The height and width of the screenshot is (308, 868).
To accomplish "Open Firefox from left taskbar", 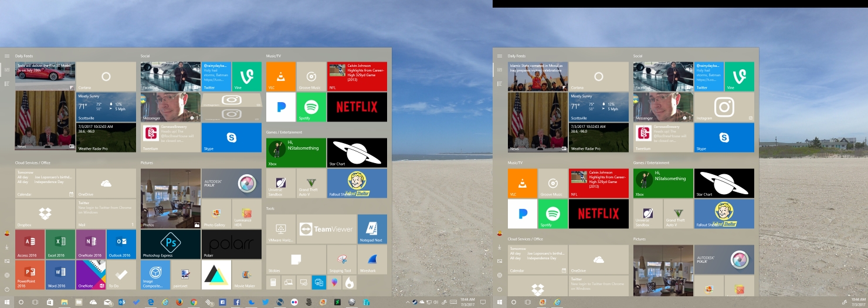I will (179, 302).
